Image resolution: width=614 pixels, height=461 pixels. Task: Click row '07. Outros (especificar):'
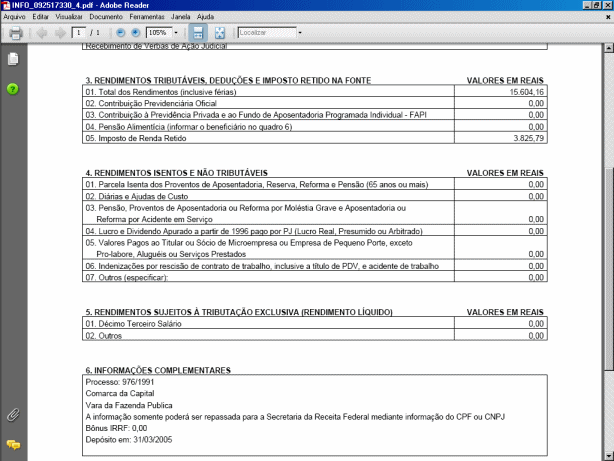click(315, 277)
